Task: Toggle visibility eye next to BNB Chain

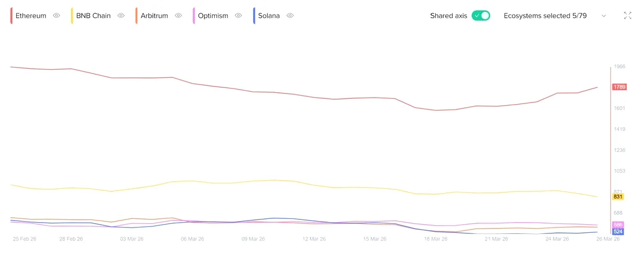Action: point(121,16)
